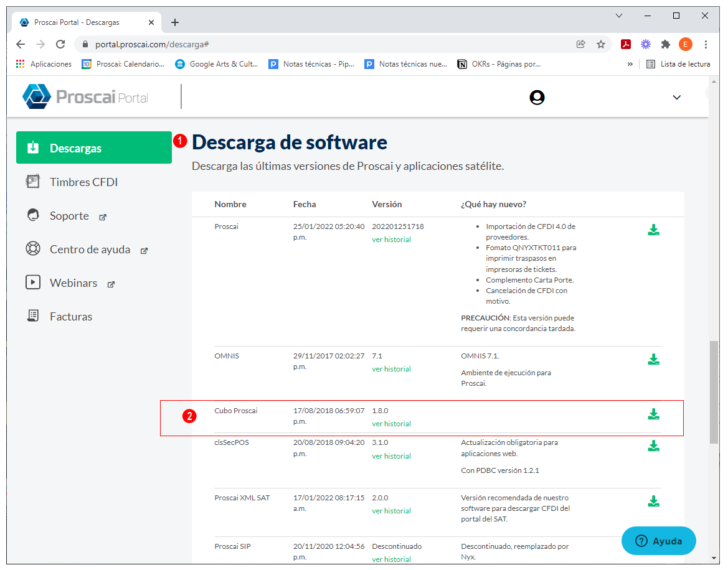
Task: Open the Notas técnicas nue bookmark
Action: [x=406, y=64]
